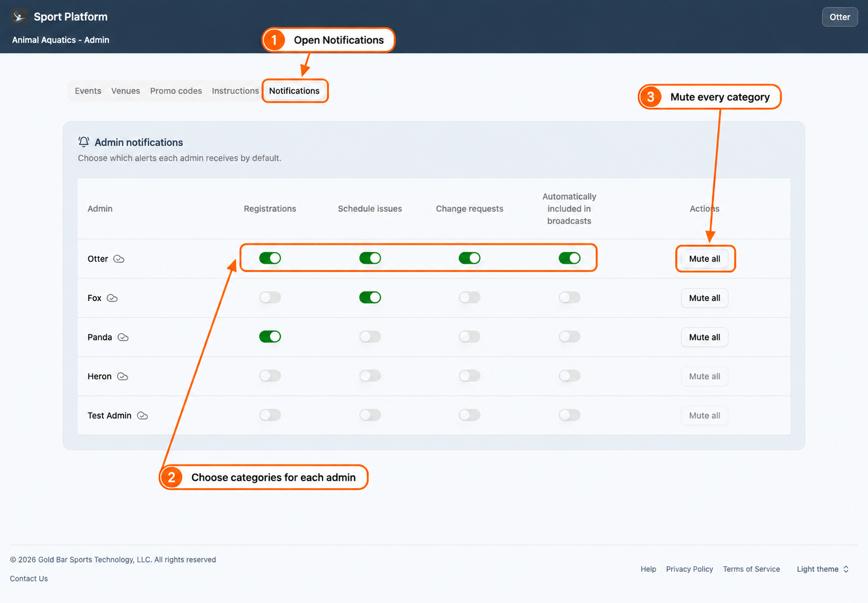
Task: Turn off Otter's Schedule issues toggle
Action: point(370,258)
